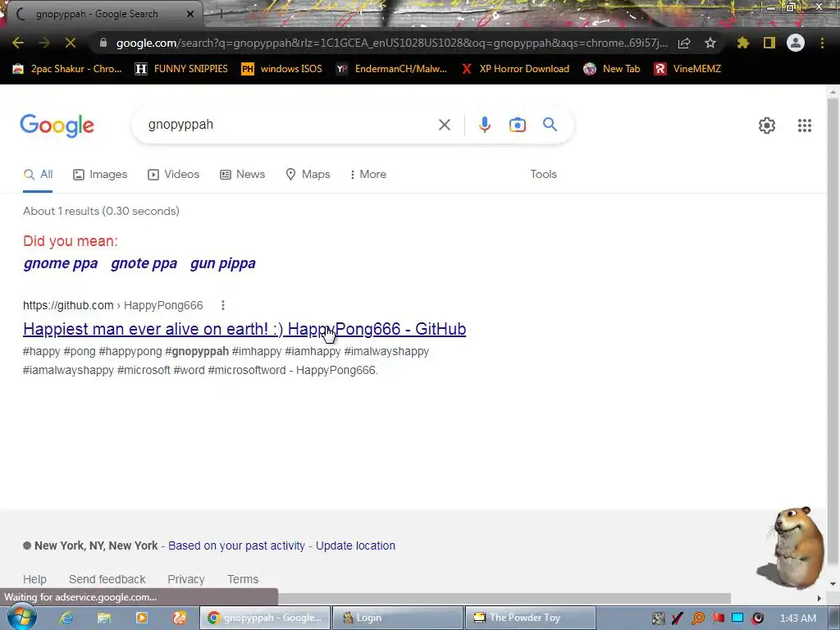Open Chrome's three-dot menu

[x=822, y=43]
